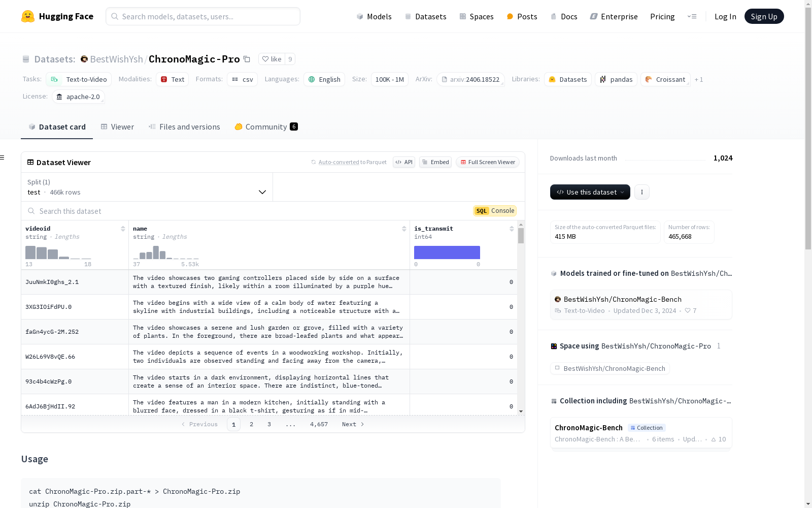This screenshot has width=812, height=508.
Task: Sort the name column
Action: [x=404, y=229]
